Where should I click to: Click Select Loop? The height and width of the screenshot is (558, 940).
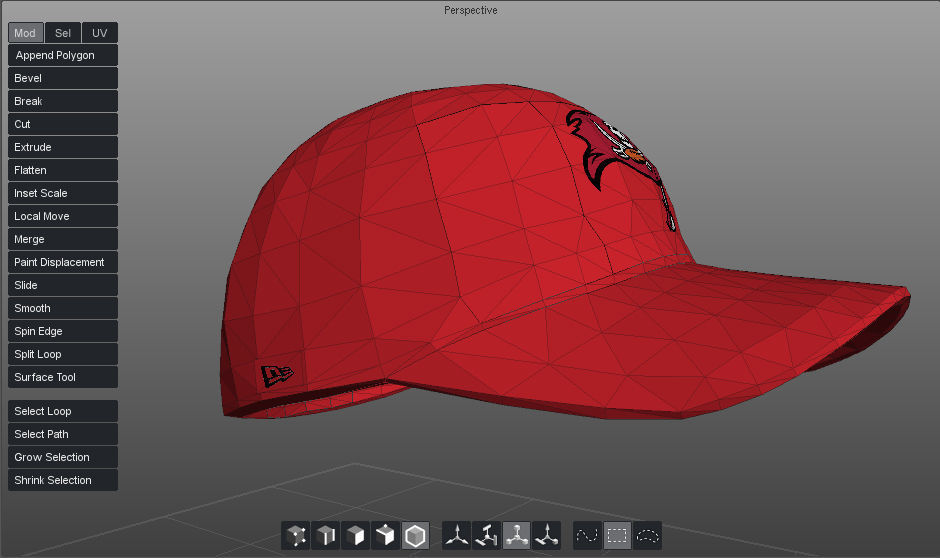point(63,411)
